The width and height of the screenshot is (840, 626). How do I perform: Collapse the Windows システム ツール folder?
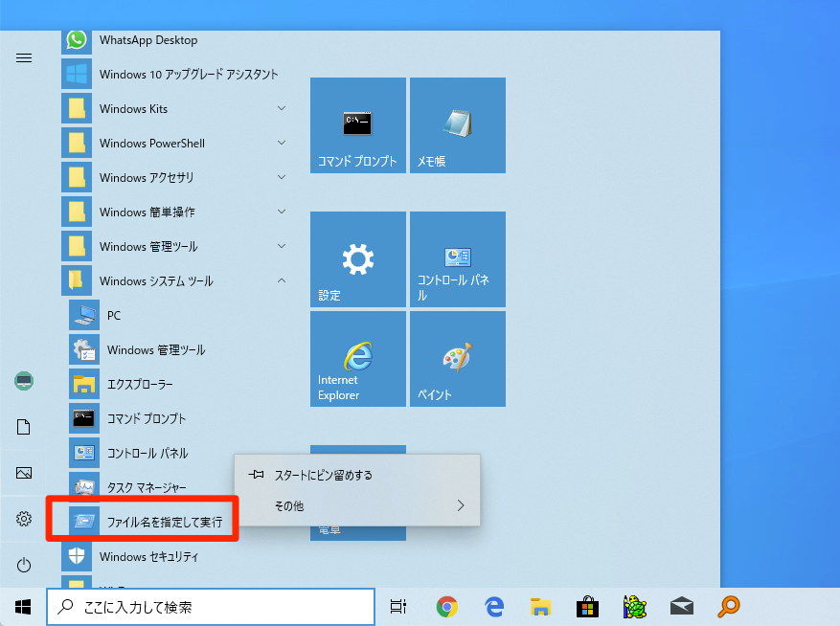click(x=175, y=280)
